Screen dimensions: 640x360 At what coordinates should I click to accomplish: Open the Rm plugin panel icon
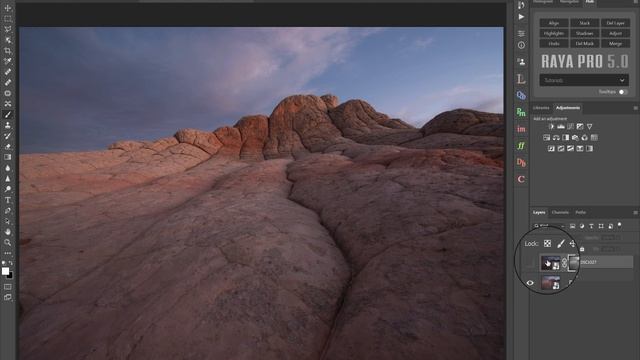[x=521, y=112]
